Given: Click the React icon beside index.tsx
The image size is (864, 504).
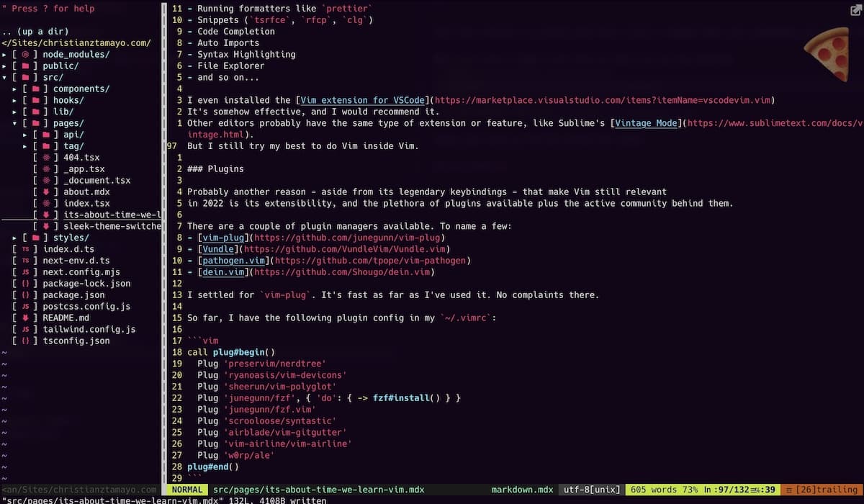Looking at the screenshot, I should (46, 203).
